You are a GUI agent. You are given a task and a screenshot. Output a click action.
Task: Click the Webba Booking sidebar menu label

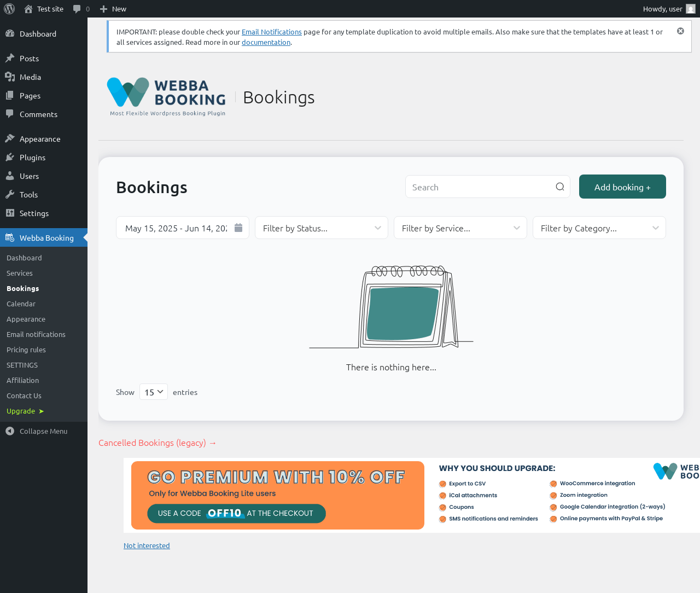click(x=46, y=238)
